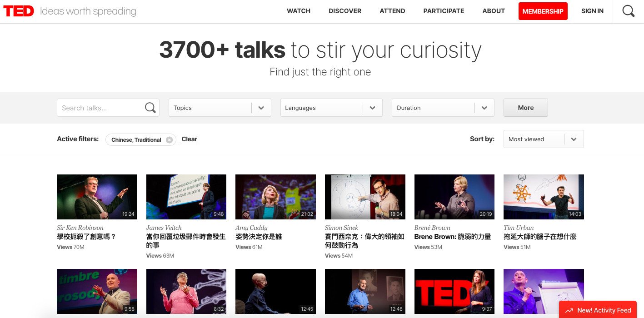Open site search magnifier in header
The width and height of the screenshot is (644, 318).
[x=629, y=11]
